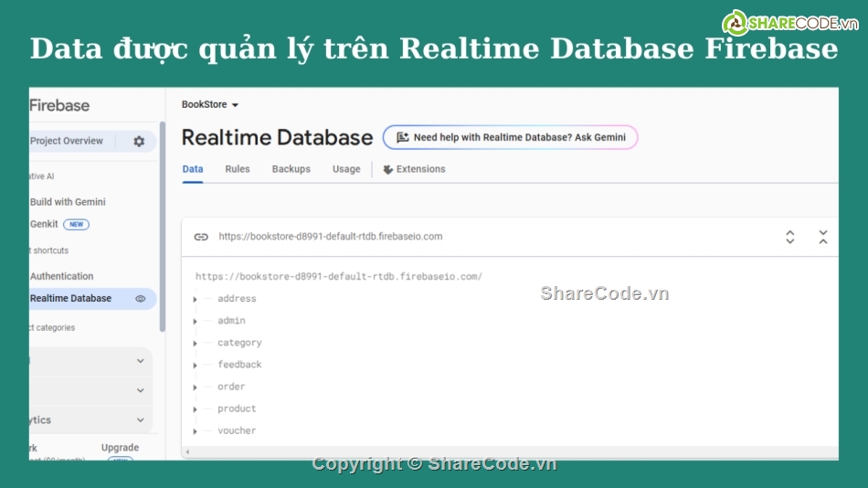Open Authentication sidebar item

61,276
